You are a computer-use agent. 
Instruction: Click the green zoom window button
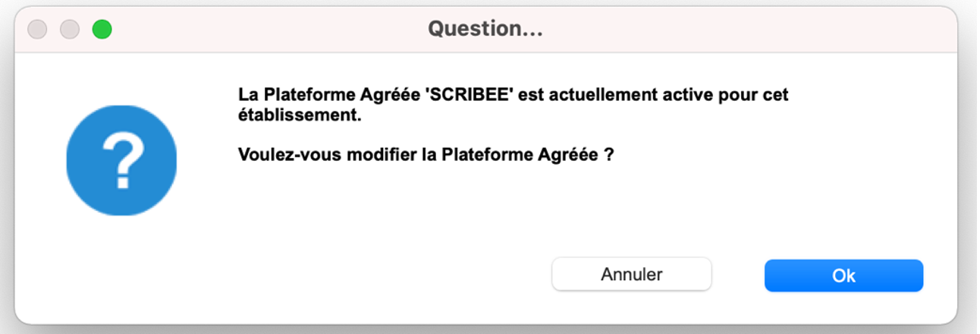tap(102, 30)
